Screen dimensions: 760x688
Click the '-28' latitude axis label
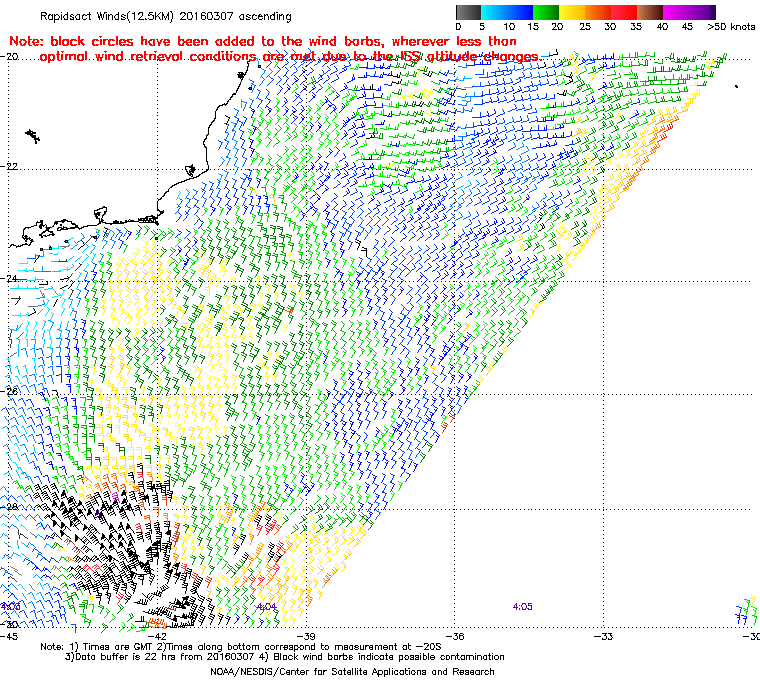click(x=10, y=506)
